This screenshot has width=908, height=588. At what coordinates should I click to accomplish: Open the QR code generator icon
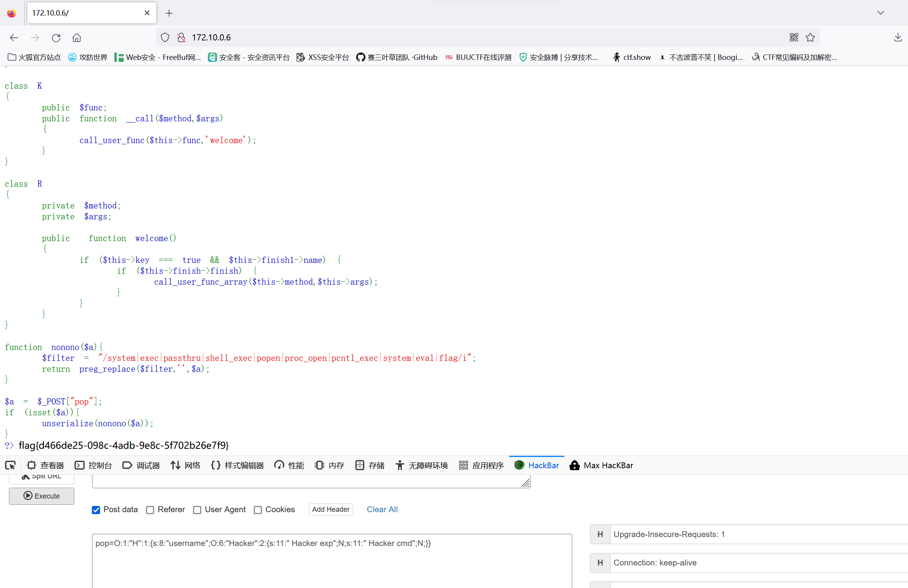click(794, 37)
